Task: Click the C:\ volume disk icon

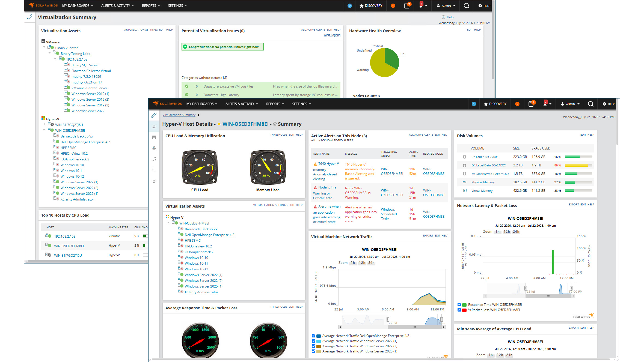Action: (464, 157)
